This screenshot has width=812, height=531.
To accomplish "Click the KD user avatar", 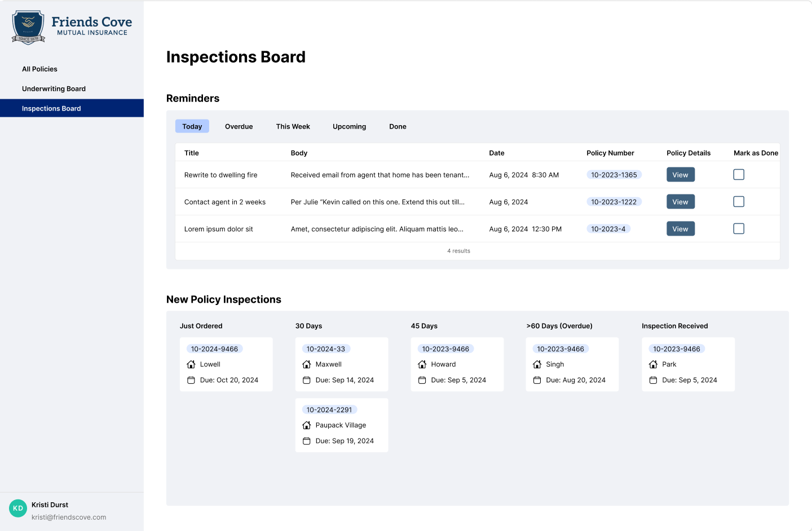I will pos(18,508).
